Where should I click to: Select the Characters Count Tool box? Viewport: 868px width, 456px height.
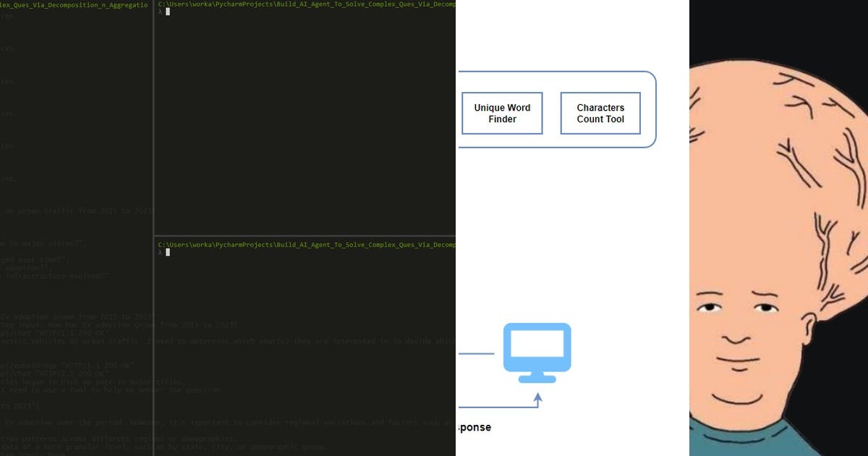[x=600, y=113]
